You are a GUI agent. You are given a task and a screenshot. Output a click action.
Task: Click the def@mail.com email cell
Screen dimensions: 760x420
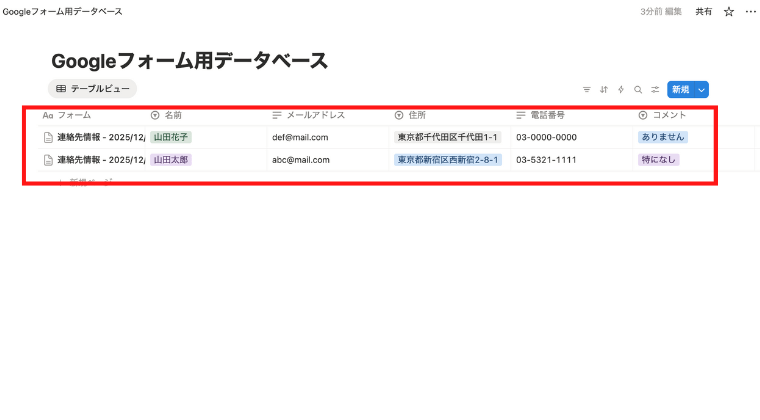coord(300,137)
